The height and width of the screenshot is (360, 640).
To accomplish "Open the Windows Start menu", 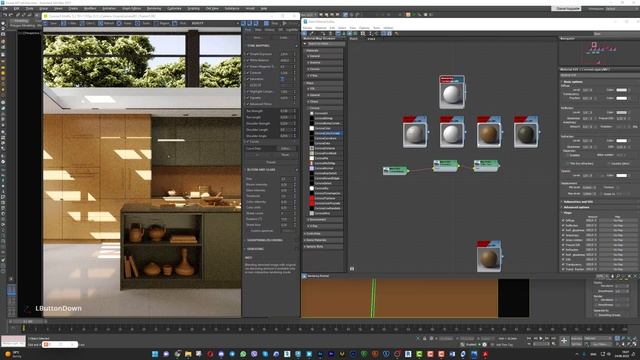I will [155, 354].
